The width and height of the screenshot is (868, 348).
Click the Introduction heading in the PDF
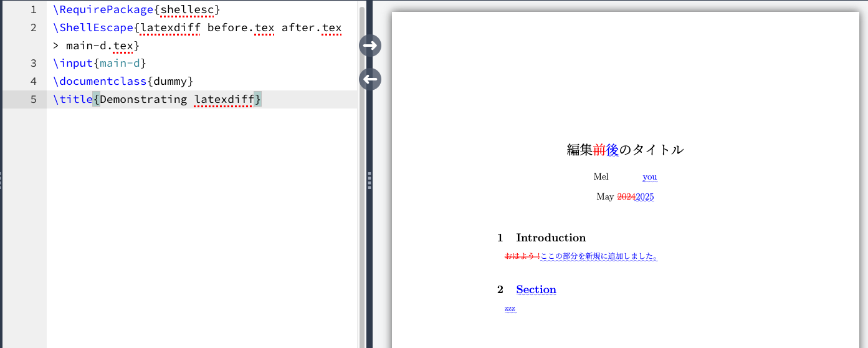pyautogui.click(x=551, y=238)
